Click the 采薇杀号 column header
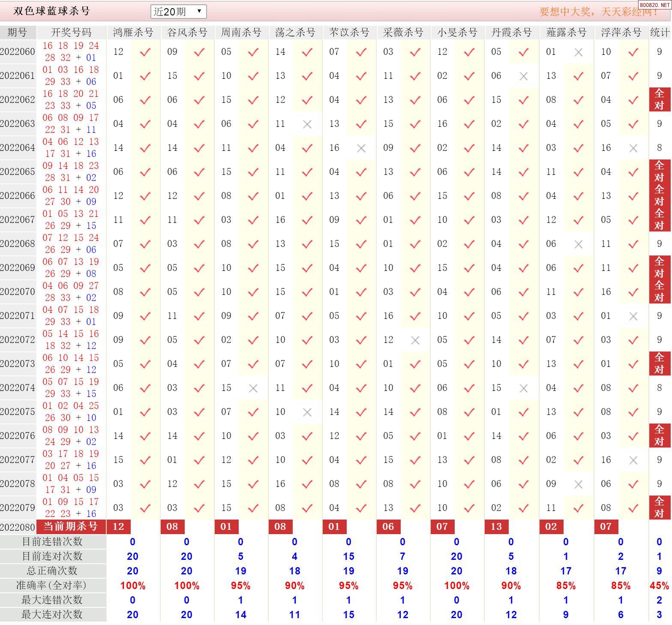Viewport: 672px width, 625px height. point(403,33)
